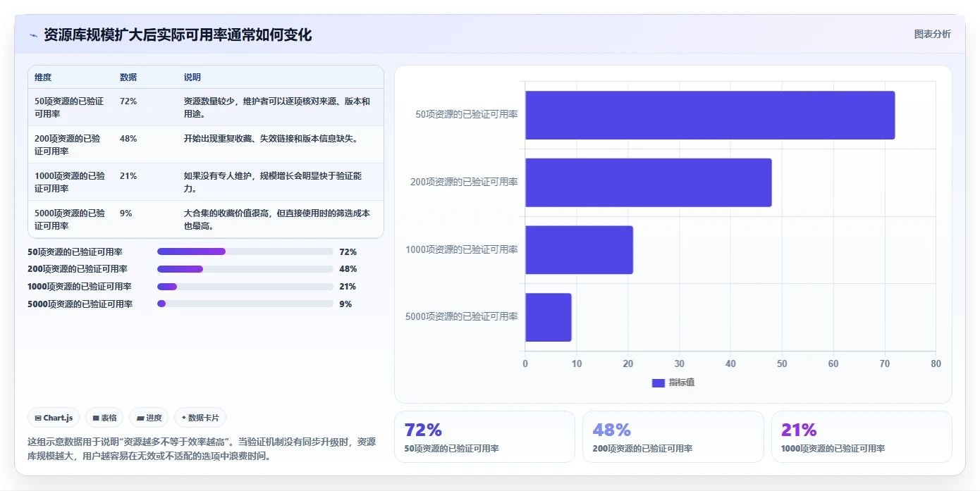980x491 pixels.
Task: Click the x-axis tick label 0
Action: (x=525, y=363)
